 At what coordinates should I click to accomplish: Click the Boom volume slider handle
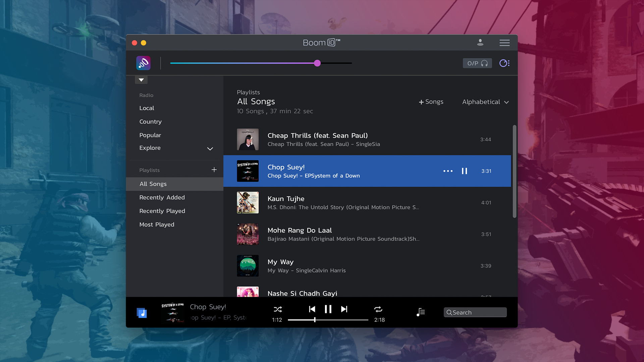(x=317, y=63)
